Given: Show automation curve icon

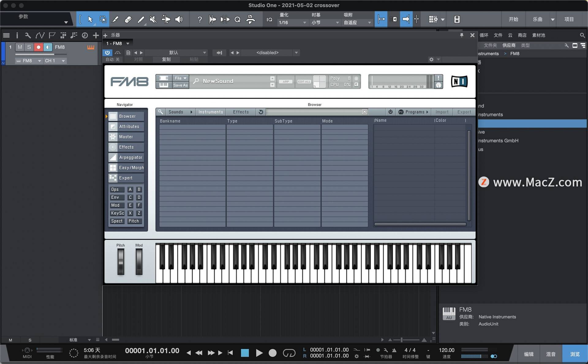Looking at the screenshot, I should tap(40, 35).
